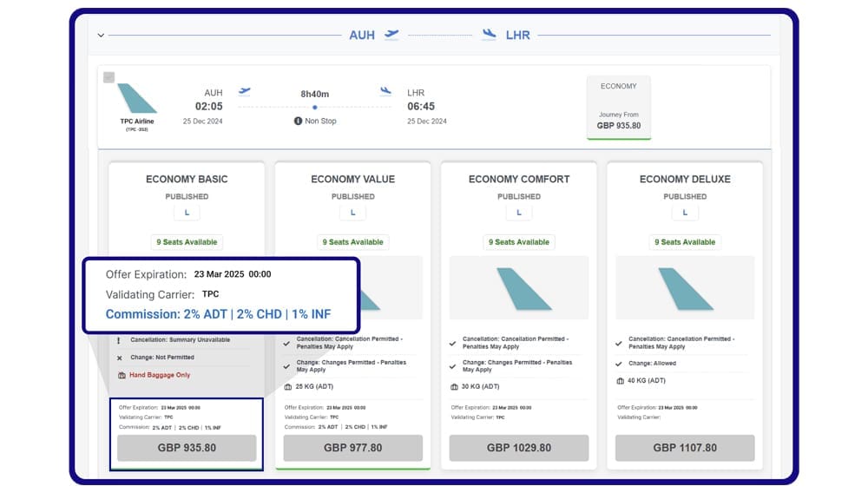
Task: Book the GBP 1107.80 Economy Deluxe fare
Action: tap(685, 448)
